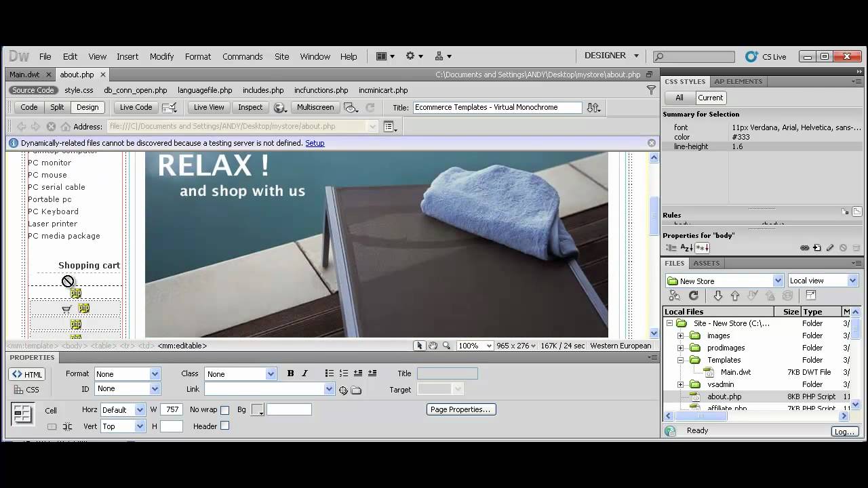
Task: Click Home icon in browser navigation bar
Action: (x=65, y=127)
